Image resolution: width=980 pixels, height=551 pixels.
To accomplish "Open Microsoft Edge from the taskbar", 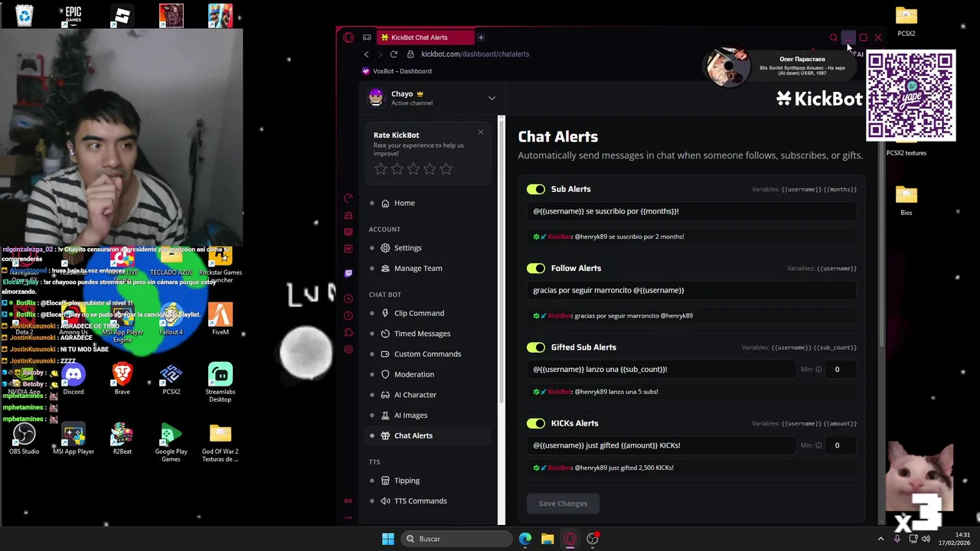I will (x=525, y=539).
